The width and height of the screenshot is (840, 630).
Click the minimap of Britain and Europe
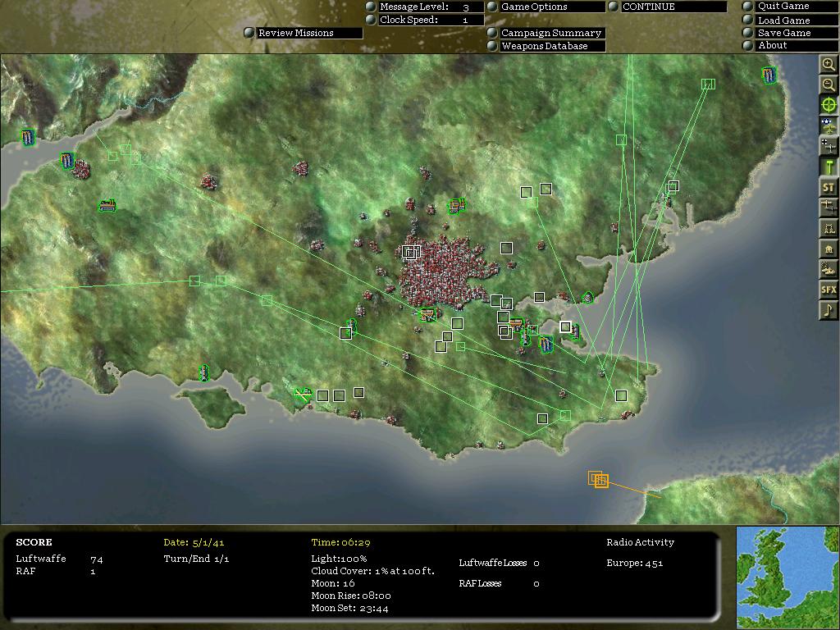(x=787, y=577)
